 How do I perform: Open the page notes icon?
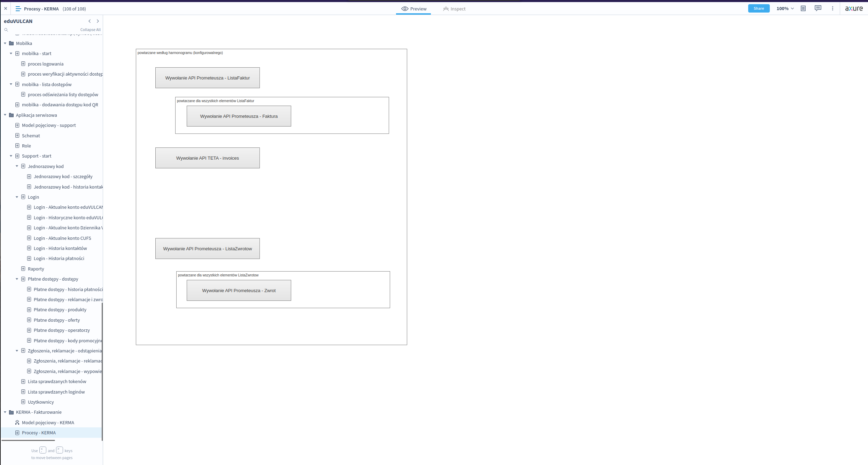click(x=803, y=9)
